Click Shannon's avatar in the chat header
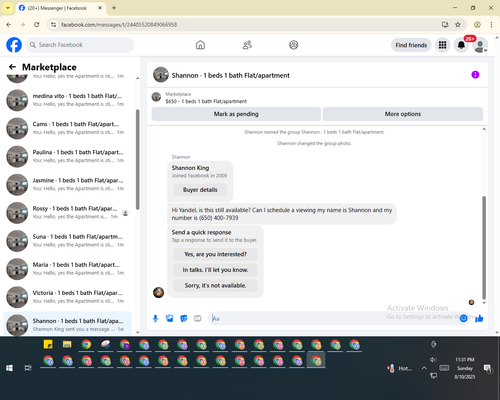This screenshot has height=400, width=500. click(x=161, y=75)
